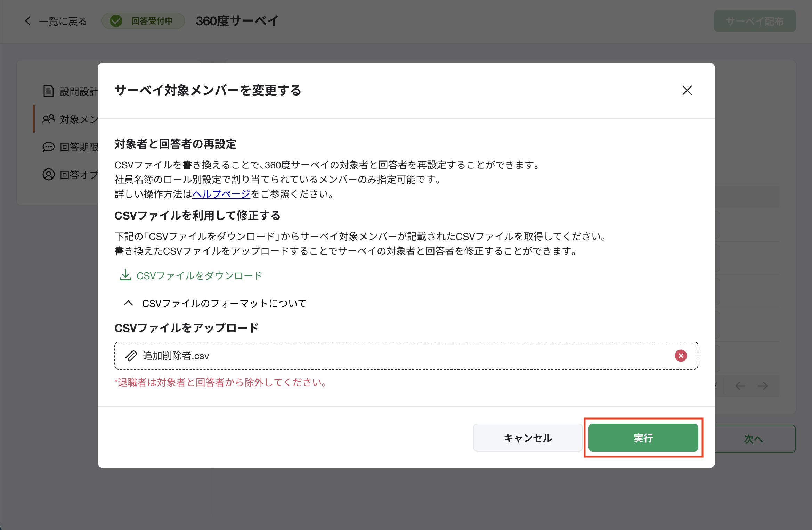
Task: Open the ヘルプページ link
Action: coord(221,194)
